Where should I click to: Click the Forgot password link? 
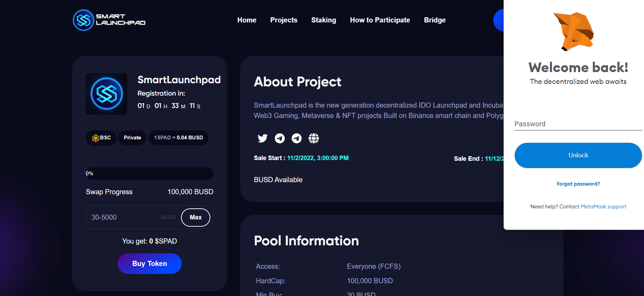tap(578, 184)
